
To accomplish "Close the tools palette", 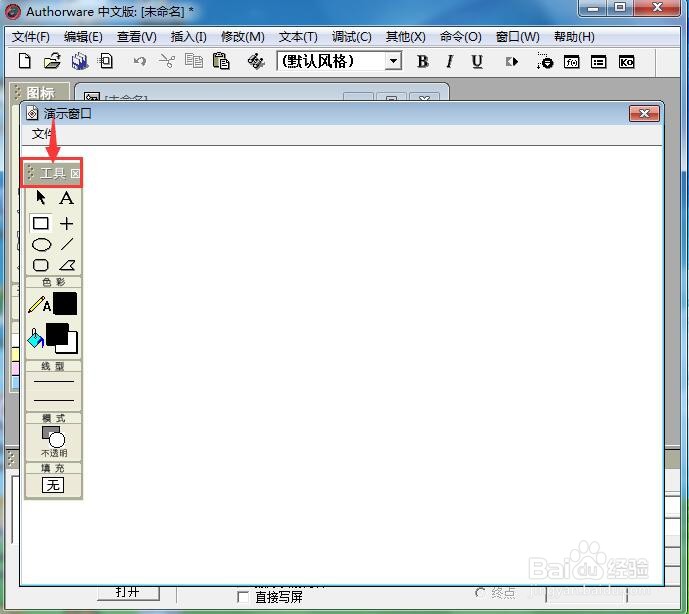I will tap(75, 174).
